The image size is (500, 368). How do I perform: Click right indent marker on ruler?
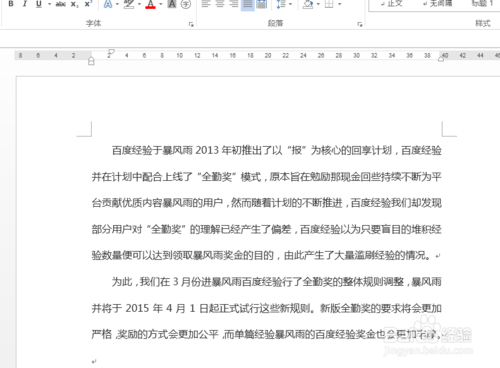click(441, 59)
